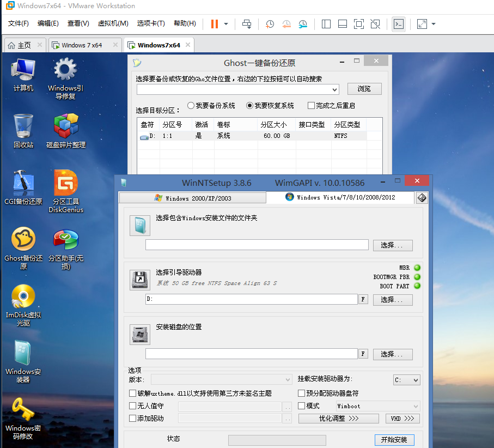Switch to 主页 home tab
This screenshot has height=448, width=494.
coord(24,45)
